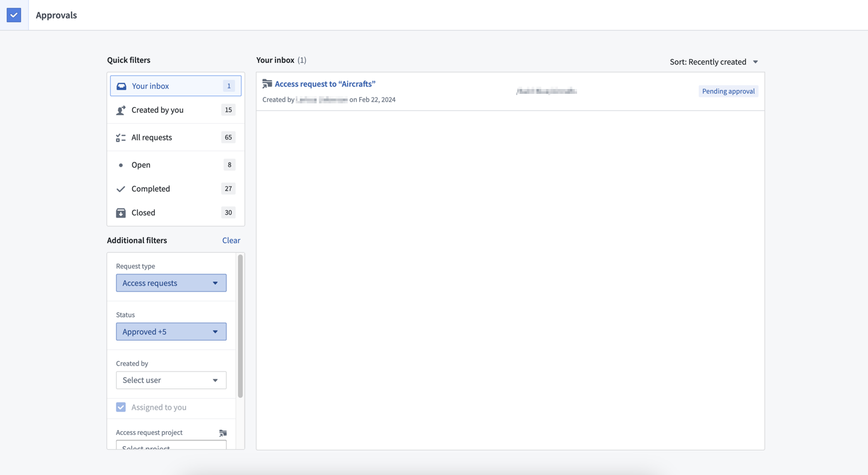
Task: Click the Open status dot icon
Action: tap(121, 165)
